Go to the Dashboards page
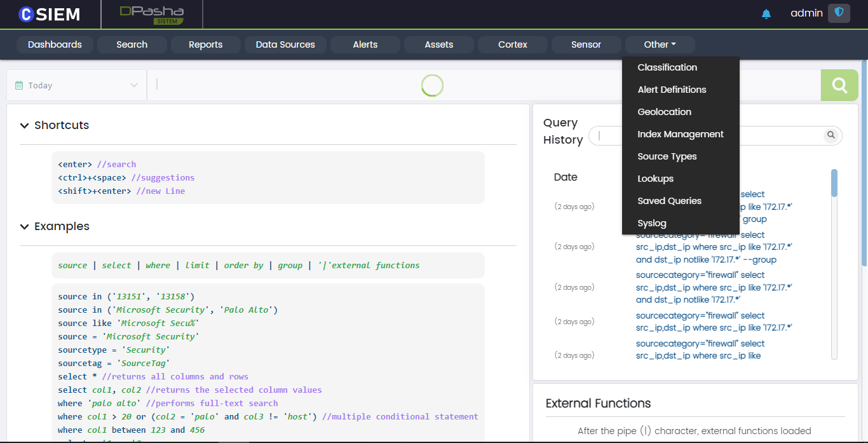This screenshot has height=443, width=868. click(x=55, y=44)
